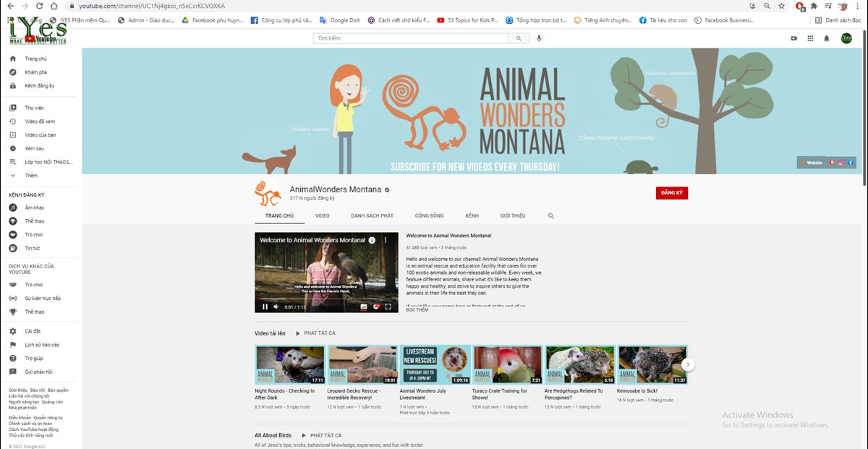Open Video của bạn

41,135
